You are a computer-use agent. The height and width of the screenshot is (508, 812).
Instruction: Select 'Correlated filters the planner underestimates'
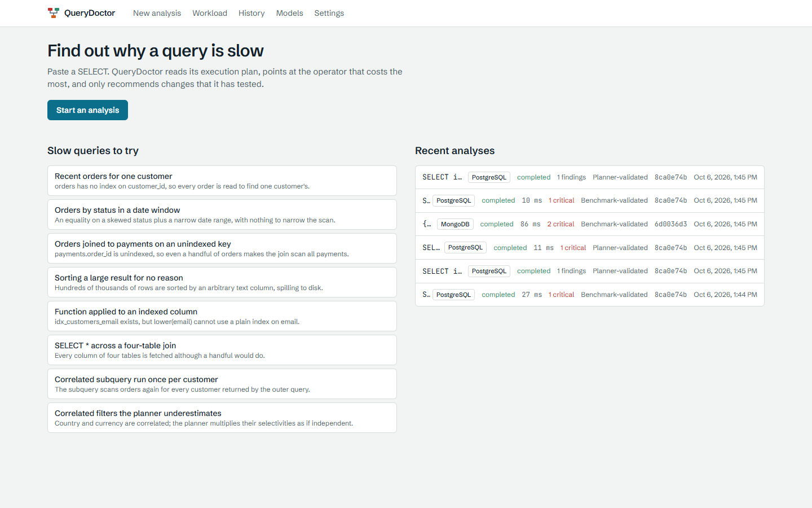[x=222, y=418]
